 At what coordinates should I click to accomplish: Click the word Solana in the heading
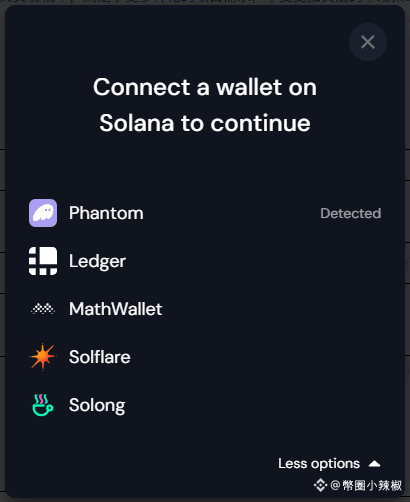click(x=137, y=123)
